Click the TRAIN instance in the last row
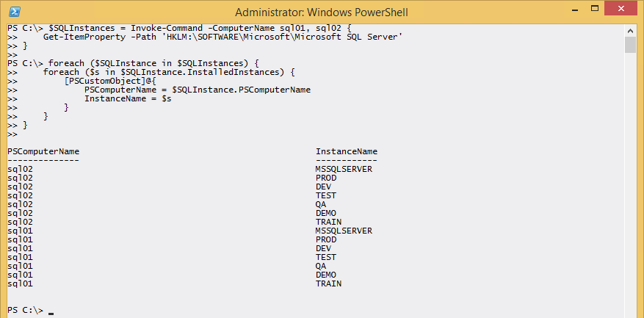644x318 pixels. click(328, 283)
